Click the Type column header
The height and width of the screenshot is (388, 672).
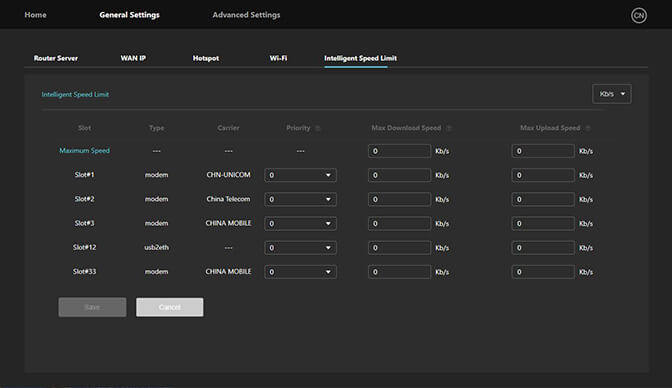click(x=156, y=128)
